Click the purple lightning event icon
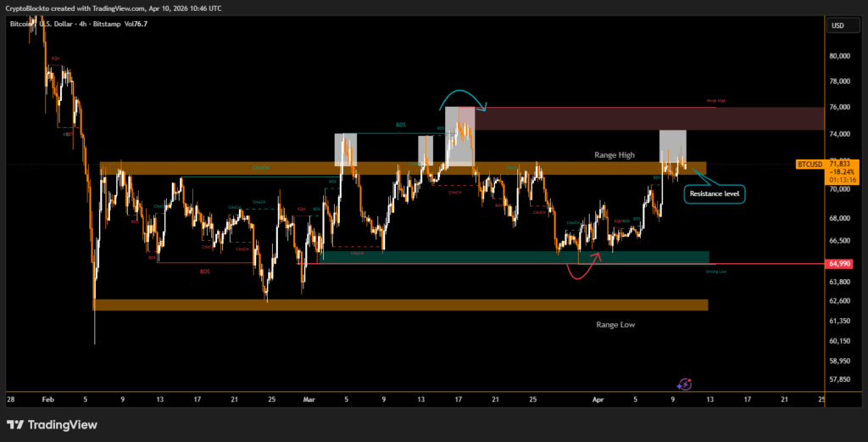 [x=685, y=384]
